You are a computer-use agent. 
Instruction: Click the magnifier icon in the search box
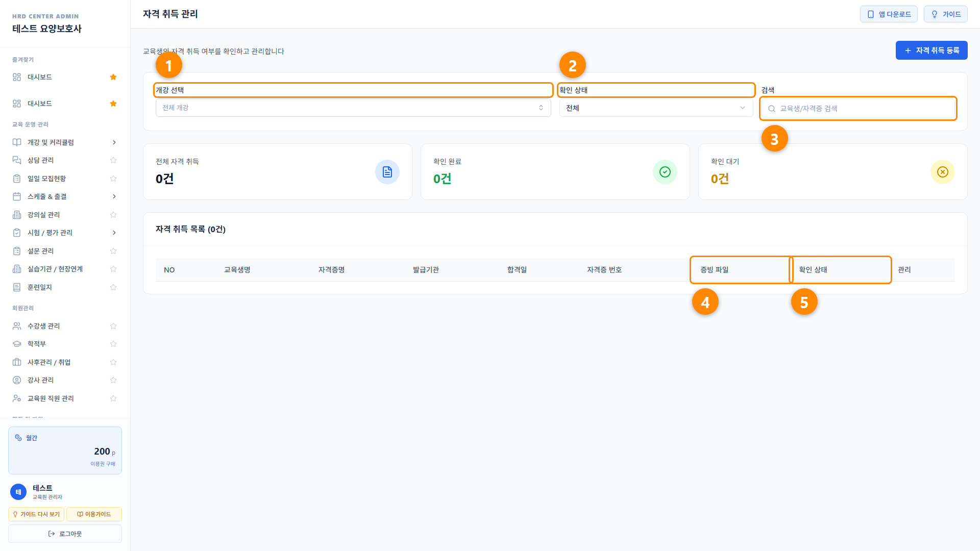(772, 109)
